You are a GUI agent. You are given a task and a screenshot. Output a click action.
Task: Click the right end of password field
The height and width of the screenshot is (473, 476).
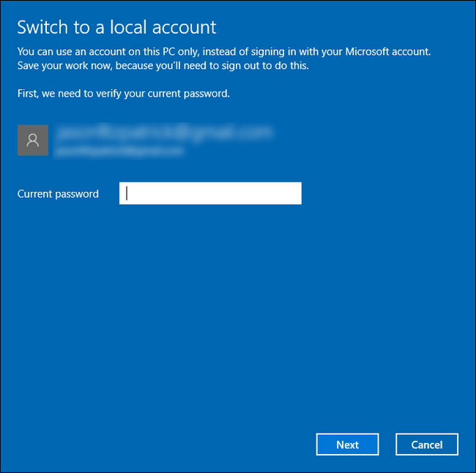point(293,193)
